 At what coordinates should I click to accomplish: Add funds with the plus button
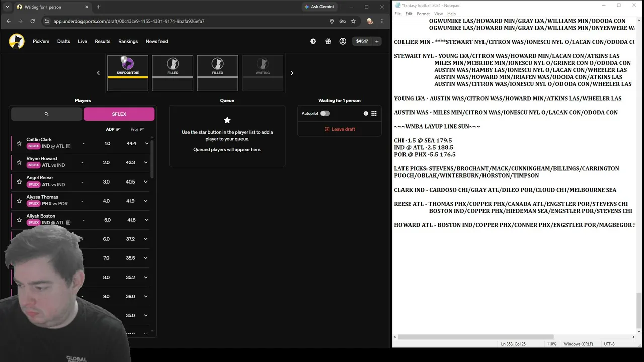pyautogui.click(x=377, y=41)
